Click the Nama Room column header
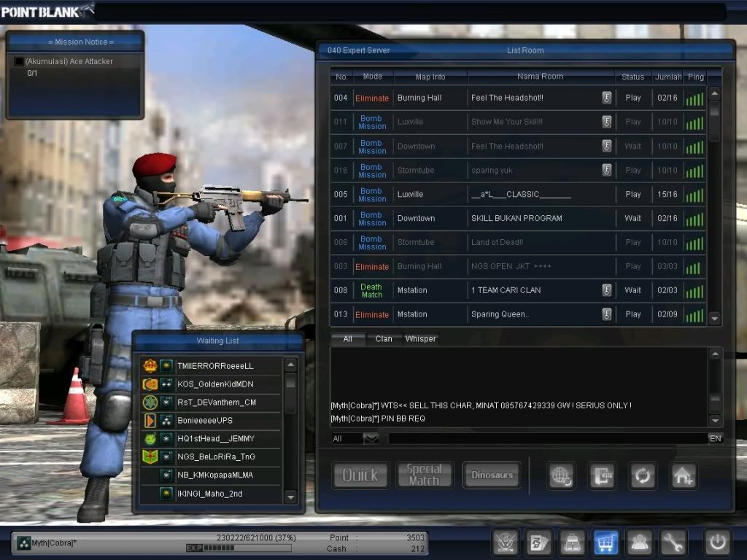This screenshot has width=747, height=560. [x=541, y=77]
